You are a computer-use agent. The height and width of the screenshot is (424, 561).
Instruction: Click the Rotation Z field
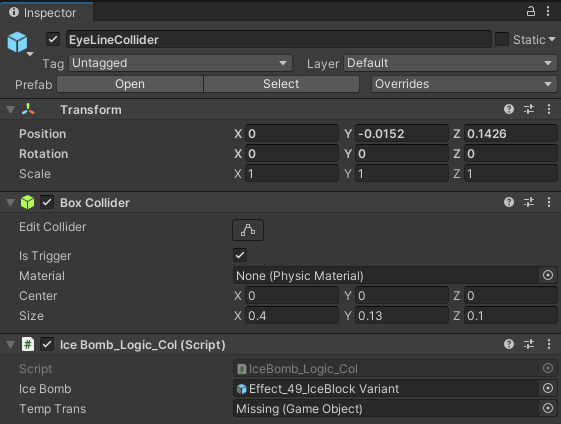coord(511,154)
